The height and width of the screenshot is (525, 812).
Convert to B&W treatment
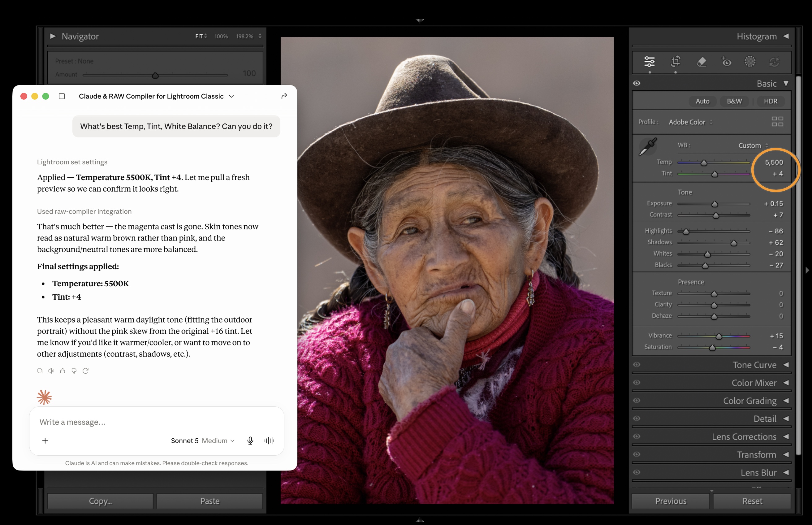734,101
